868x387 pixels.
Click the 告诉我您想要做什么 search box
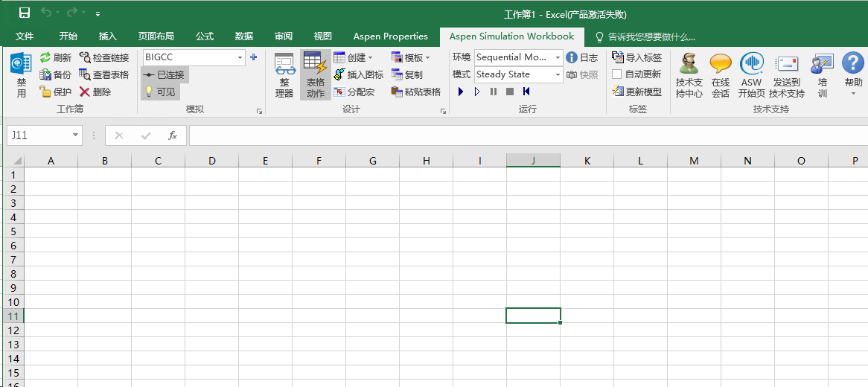pos(645,37)
